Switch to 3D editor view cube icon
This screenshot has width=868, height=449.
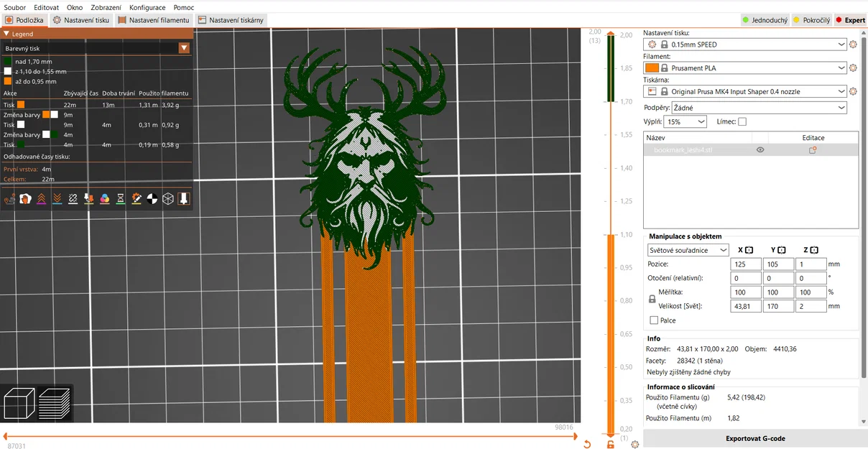(19, 404)
